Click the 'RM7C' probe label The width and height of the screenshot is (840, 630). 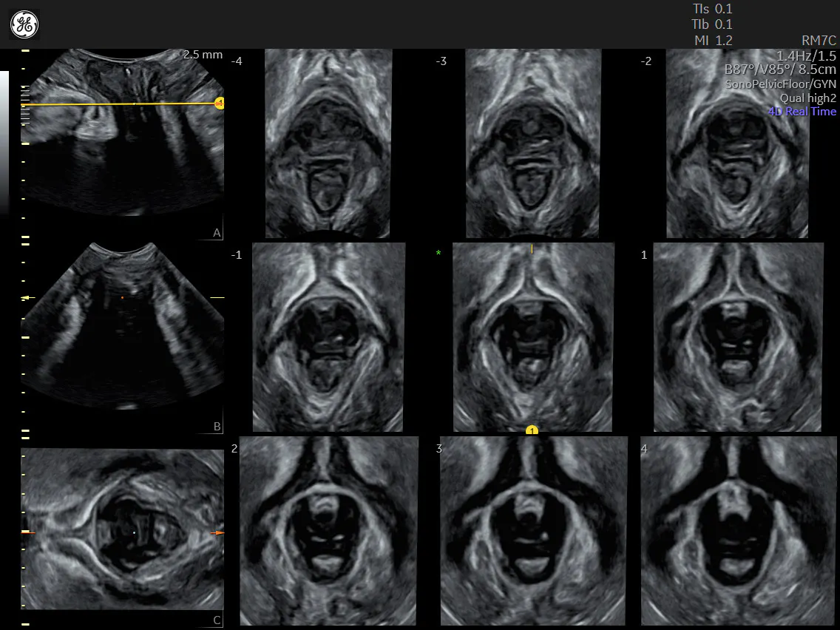[819, 40]
